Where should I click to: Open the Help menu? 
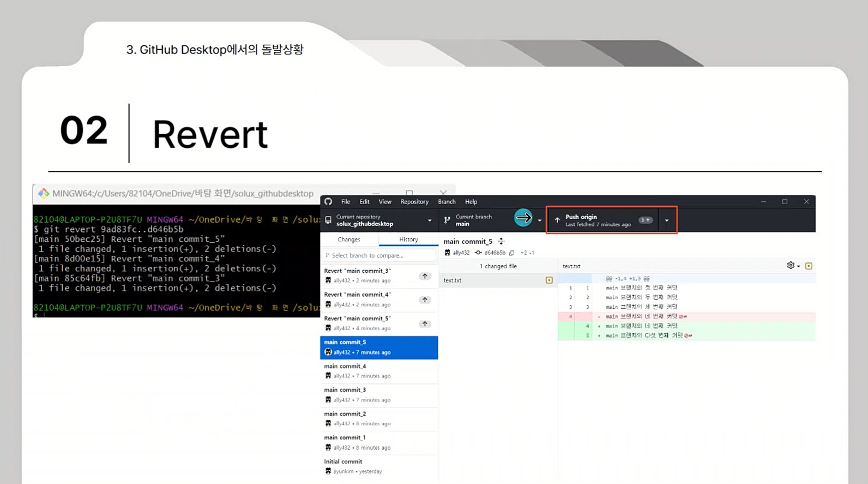(471, 201)
